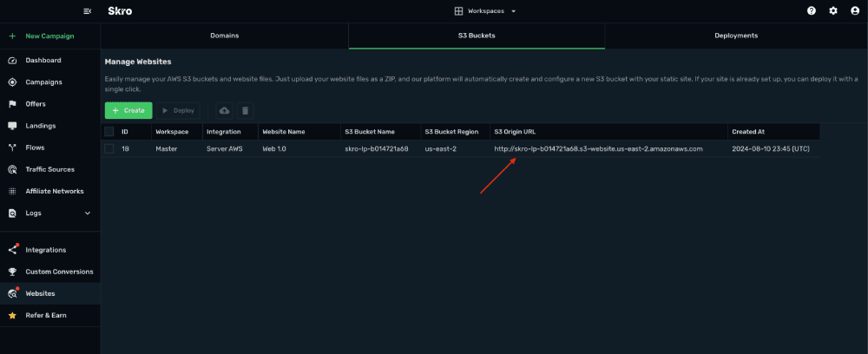868x354 pixels.
Task: Open Affiliate Networks in the sidebar
Action: [x=54, y=192]
